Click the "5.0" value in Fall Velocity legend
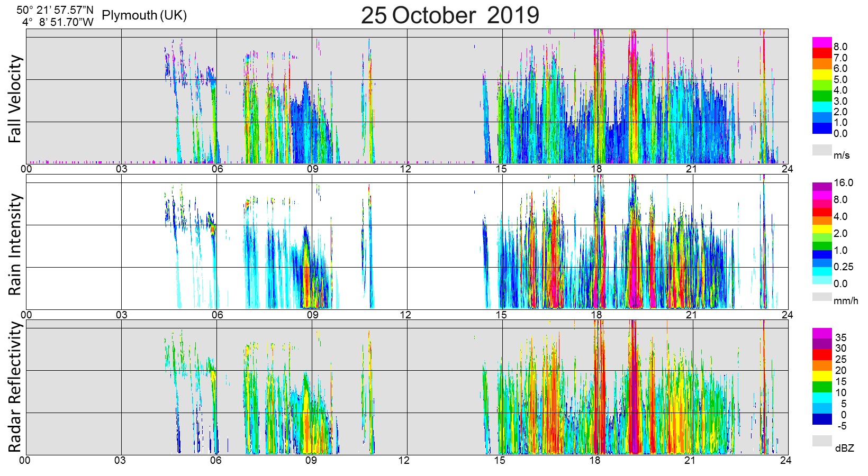This screenshot has height=476, width=868. (840, 79)
